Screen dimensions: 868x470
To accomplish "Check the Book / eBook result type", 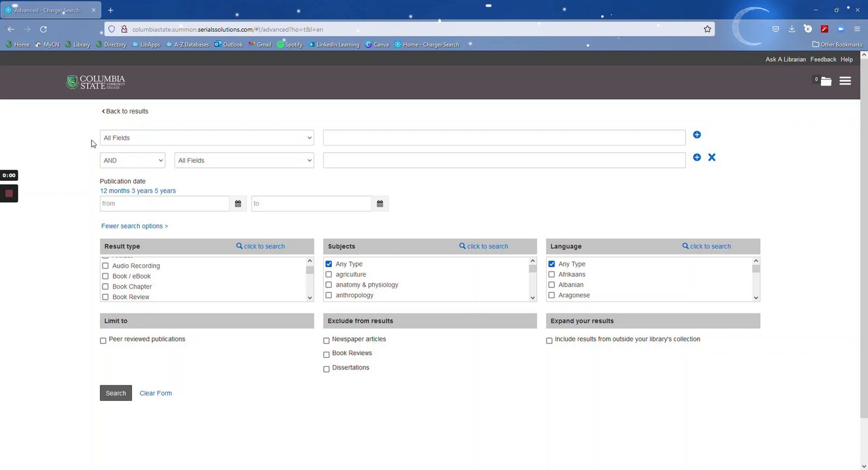I will (x=105, y=276).
